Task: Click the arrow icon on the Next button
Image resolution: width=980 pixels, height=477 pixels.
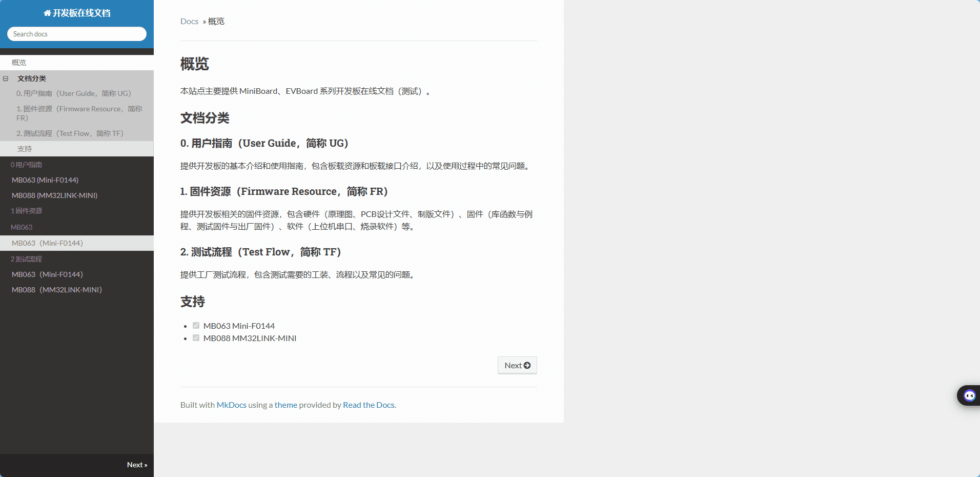Action: pyautogui.click(x=527, y=365)
